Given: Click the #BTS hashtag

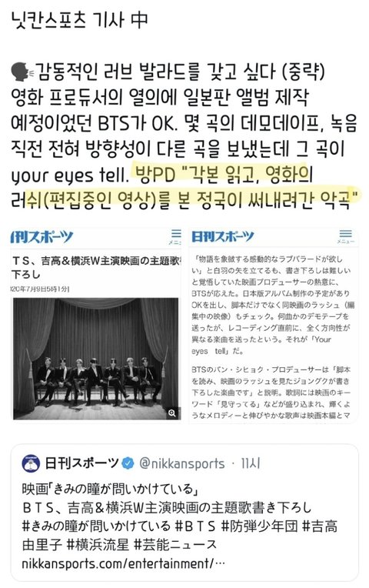Looking at the screenshot, I should [195, 526].
